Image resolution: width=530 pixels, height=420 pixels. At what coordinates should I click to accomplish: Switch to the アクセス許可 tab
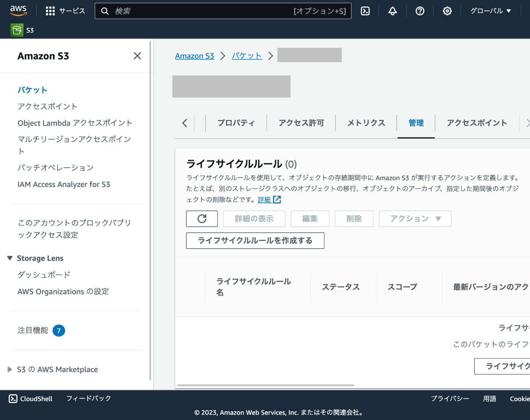coord(301,123)
